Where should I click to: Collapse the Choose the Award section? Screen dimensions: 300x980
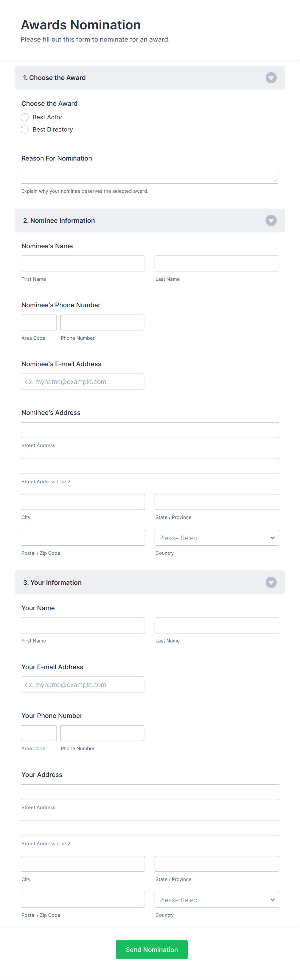tap(271, 78)
